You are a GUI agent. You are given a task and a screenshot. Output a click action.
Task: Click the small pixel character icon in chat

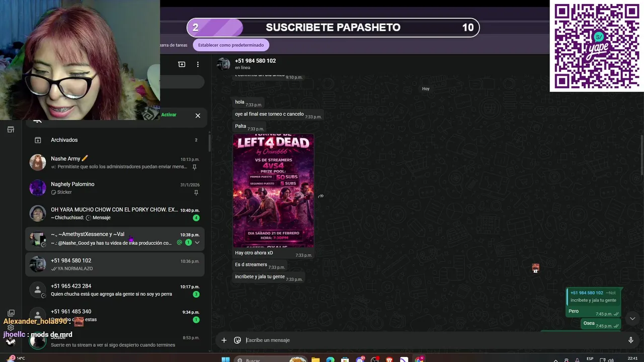click(x=535, y=268)
